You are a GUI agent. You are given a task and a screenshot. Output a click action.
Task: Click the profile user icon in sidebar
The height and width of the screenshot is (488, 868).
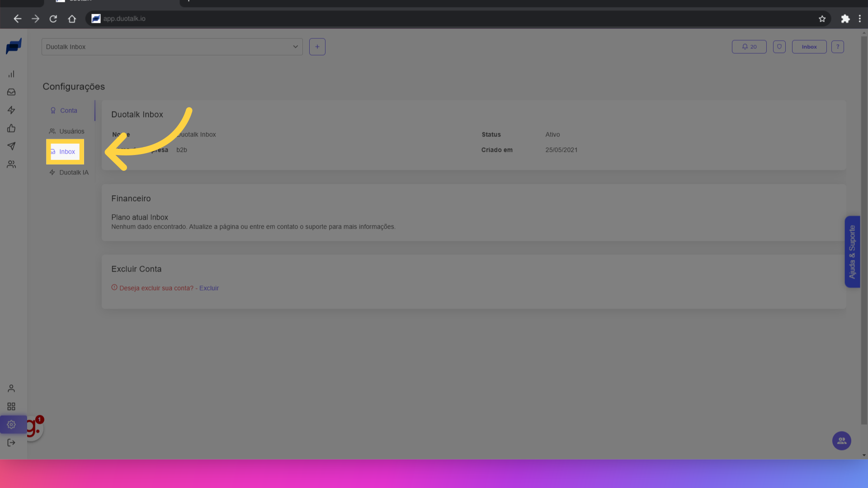[11, 389]
